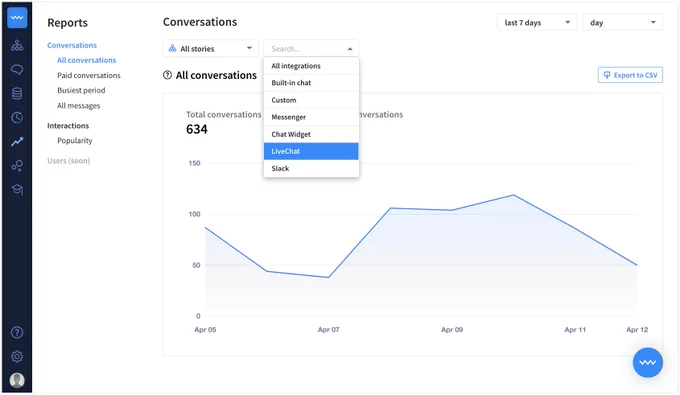Open All messages report
The image size is (680, 395).
[78, 106]
